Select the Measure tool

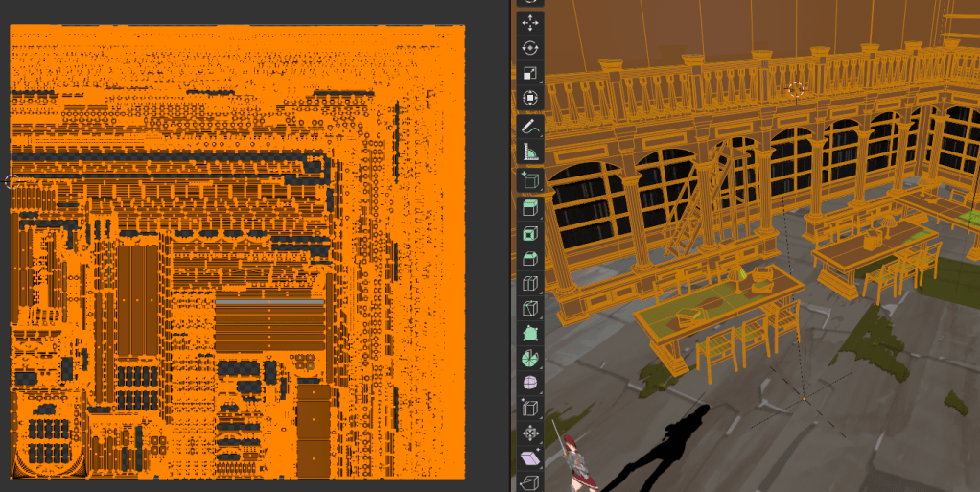tap(529, 152)
